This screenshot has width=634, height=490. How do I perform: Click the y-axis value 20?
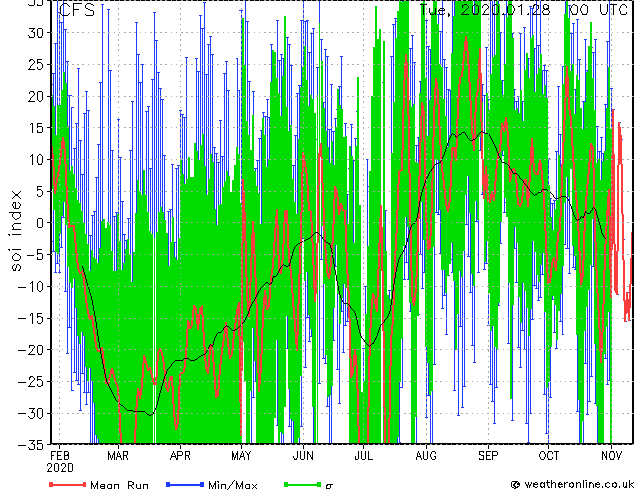[x=35, y=96]
